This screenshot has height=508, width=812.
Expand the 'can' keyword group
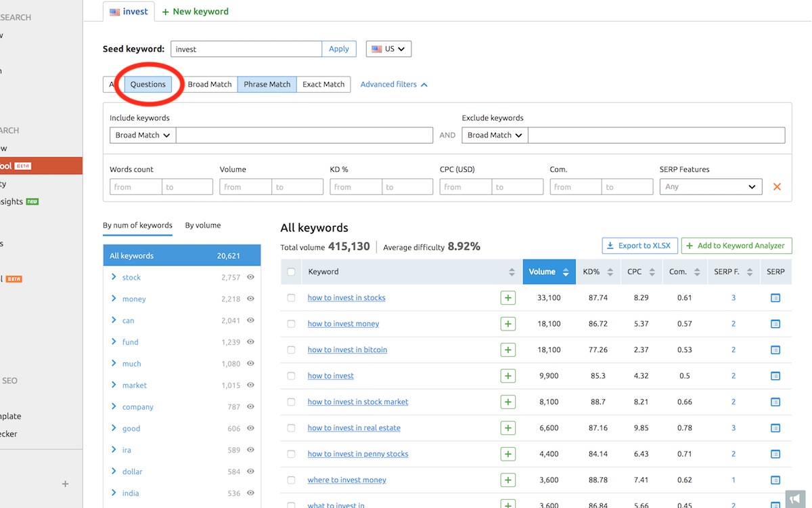pyautogui.click(x=114, y=320)
